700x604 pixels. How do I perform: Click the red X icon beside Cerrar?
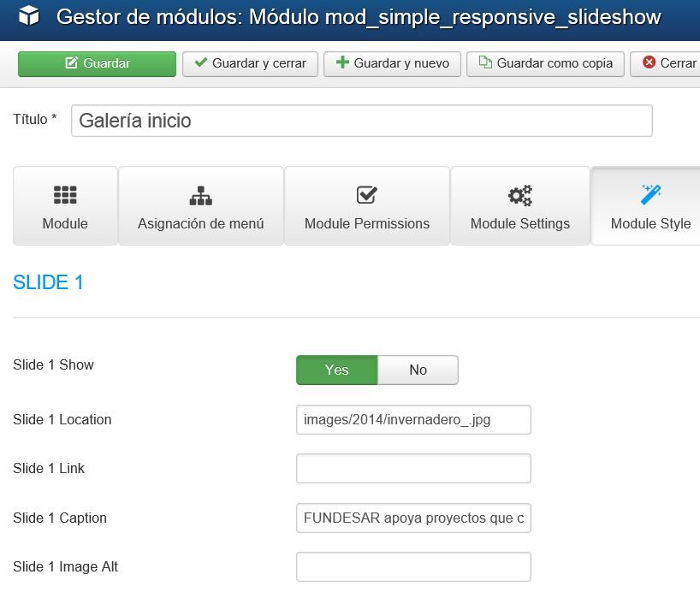coord(650,62)
